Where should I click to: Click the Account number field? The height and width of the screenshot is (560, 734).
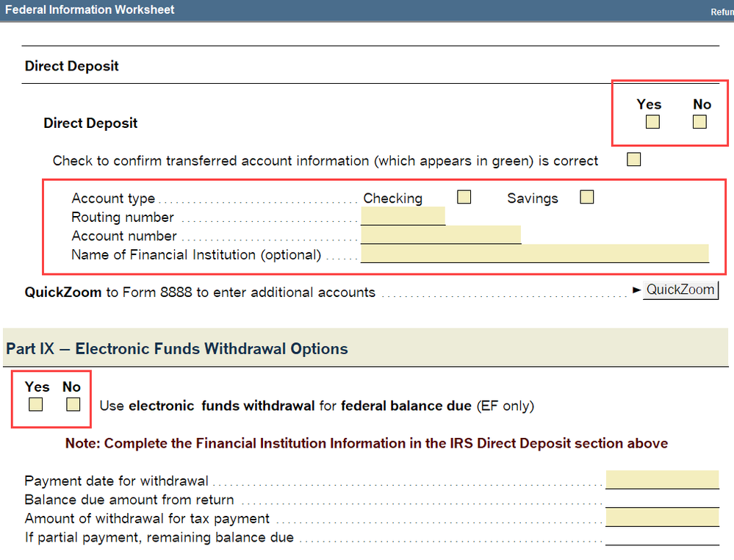pyautogui.click(x=440, y=234)
